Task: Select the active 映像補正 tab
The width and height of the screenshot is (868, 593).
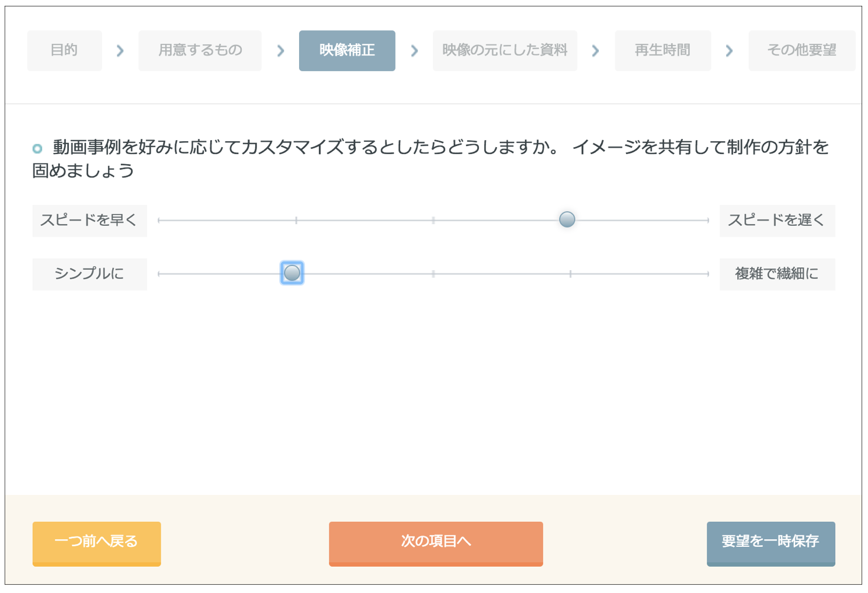Action: point(347,51)
